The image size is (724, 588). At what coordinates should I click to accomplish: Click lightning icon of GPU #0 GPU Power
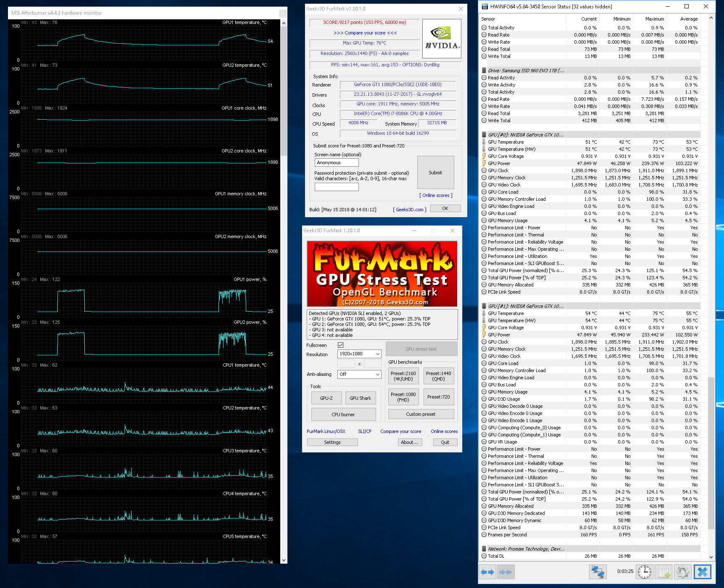(x=484, y=163)
